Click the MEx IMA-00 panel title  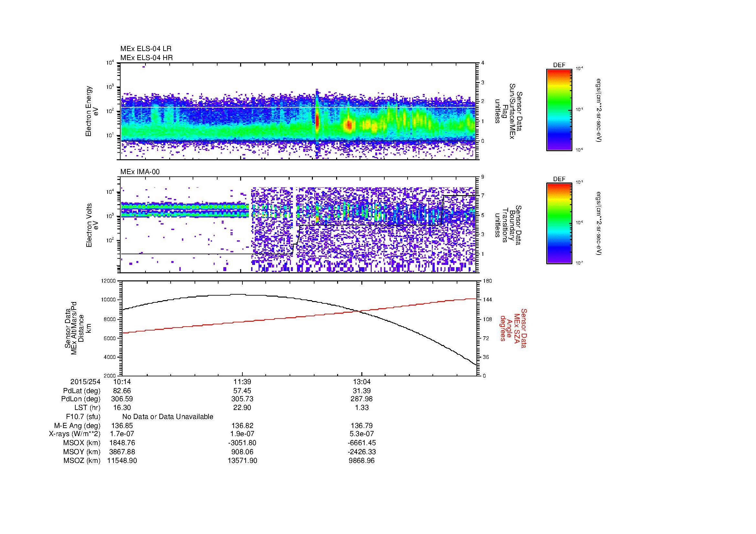pyautogui.click(x=140, y=172)
